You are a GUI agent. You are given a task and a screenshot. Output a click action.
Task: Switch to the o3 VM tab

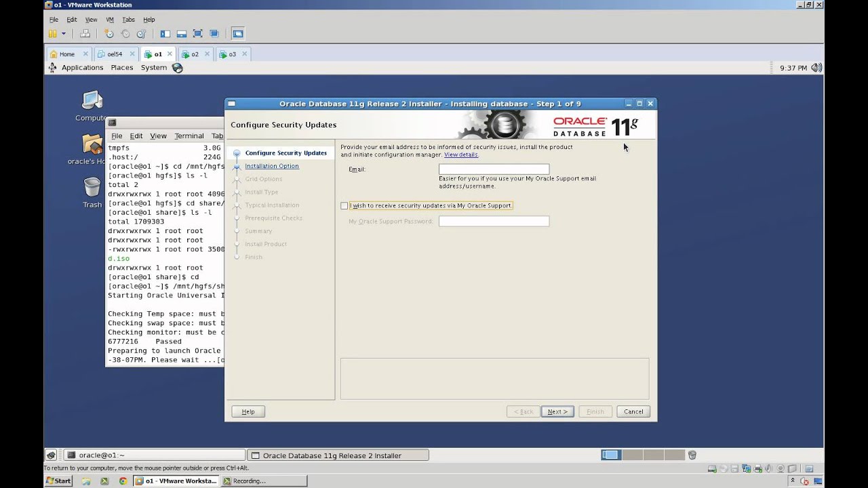click(x=232, y=54)
